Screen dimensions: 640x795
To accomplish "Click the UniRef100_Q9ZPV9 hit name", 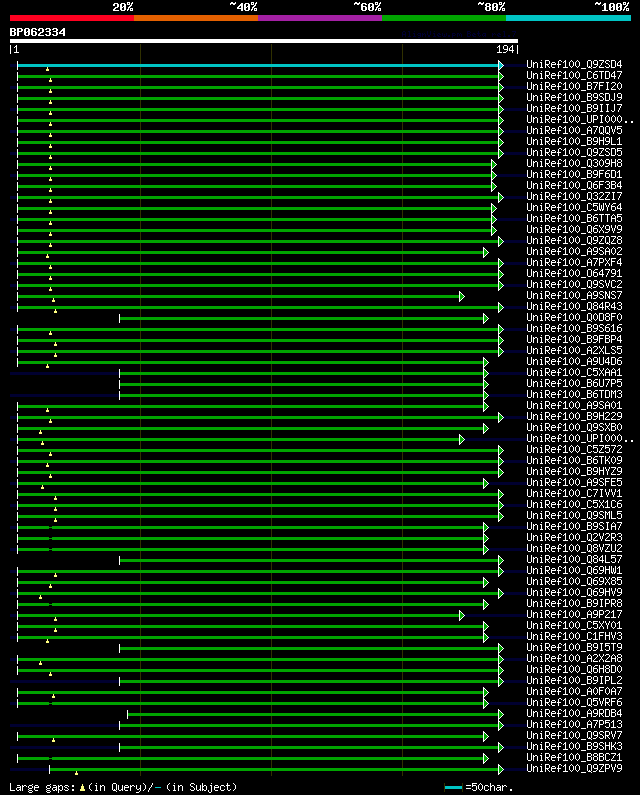I will point(574,769).
